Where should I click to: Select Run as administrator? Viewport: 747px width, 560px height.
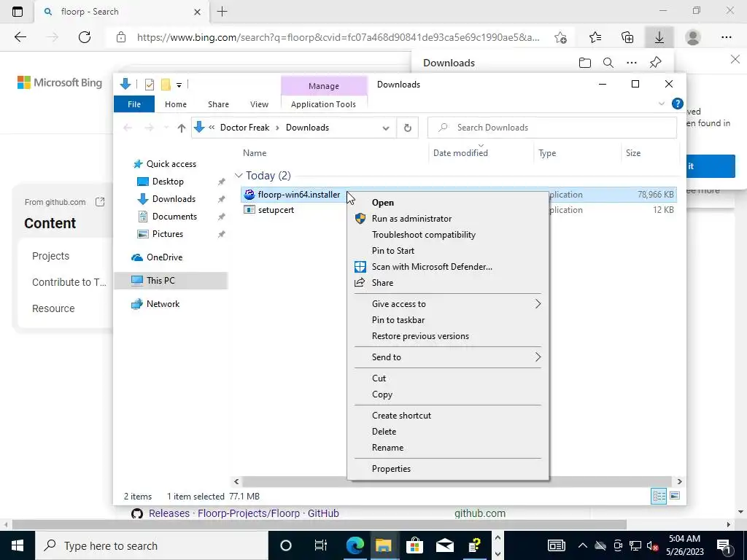448,219
